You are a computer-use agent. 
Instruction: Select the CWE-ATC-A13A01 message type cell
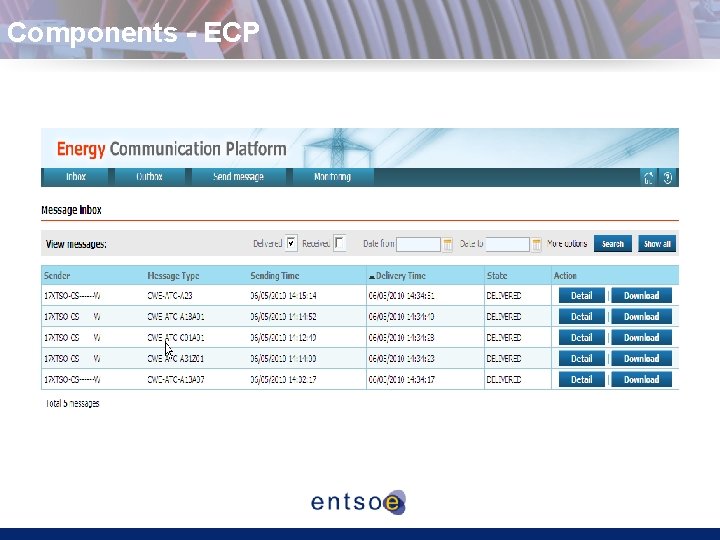(176, 317)
